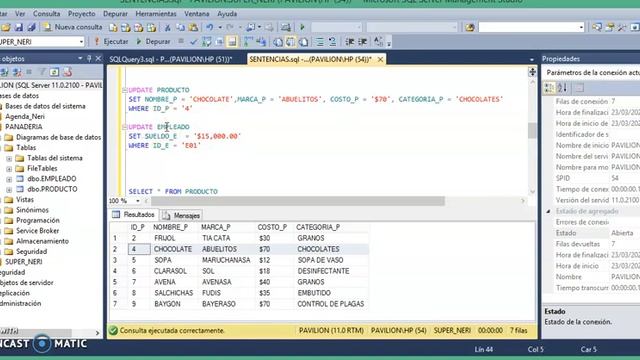The image size is (640, 360).
Task: Switch to the Mensajes results tab
Action: pos(182,216)
